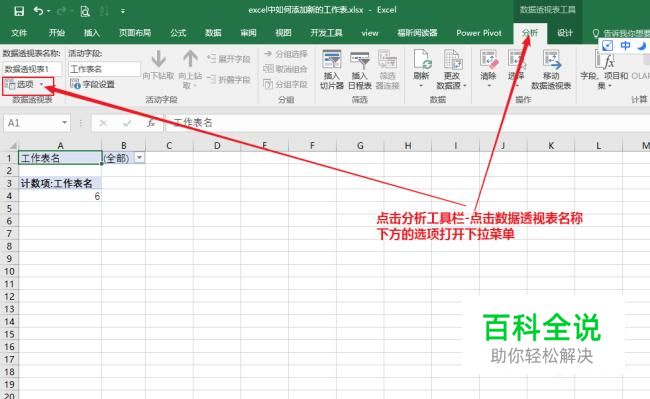The image size is (650, 399).
Task: Open the 公式 (Formulas) tab
Action: (x=178, y=33)
